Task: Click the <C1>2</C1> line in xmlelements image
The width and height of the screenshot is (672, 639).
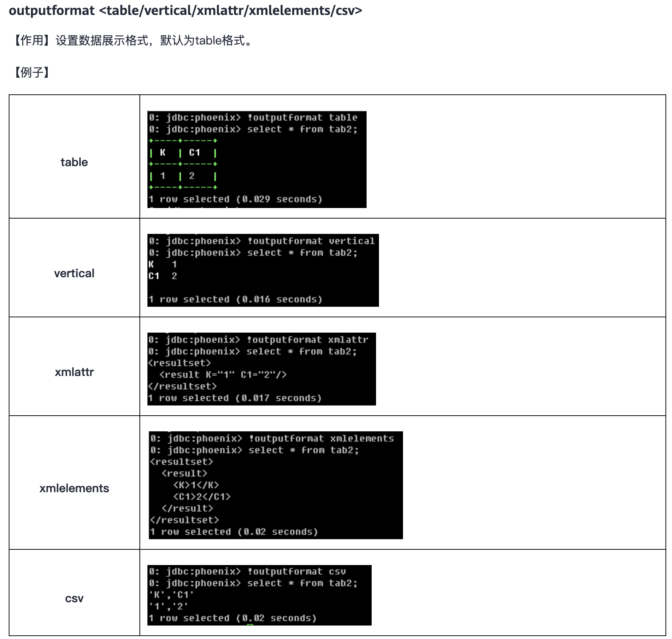Action: point(202,497)
